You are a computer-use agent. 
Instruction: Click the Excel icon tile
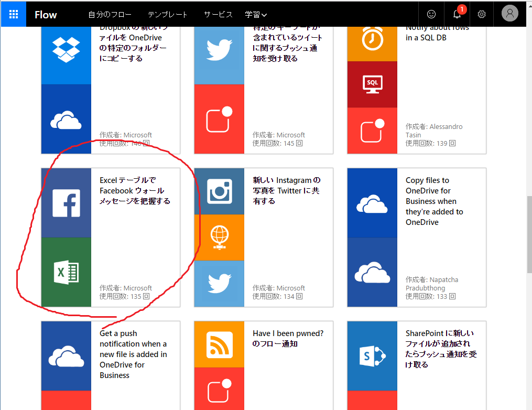[x=66, y=272]
